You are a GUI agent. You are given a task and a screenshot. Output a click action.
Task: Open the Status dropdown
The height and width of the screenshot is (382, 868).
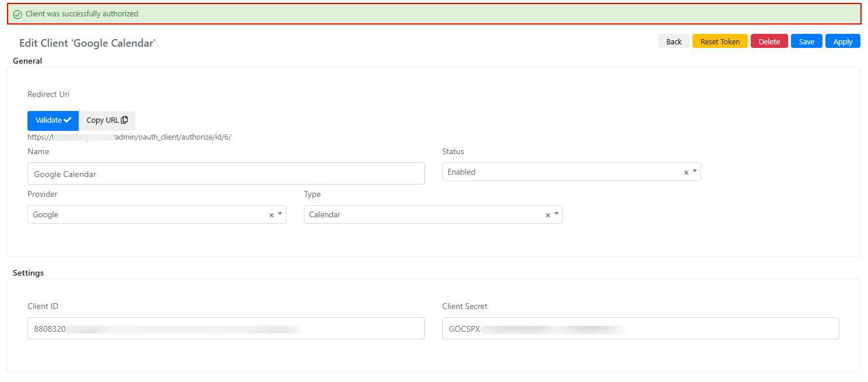point(571,172)
